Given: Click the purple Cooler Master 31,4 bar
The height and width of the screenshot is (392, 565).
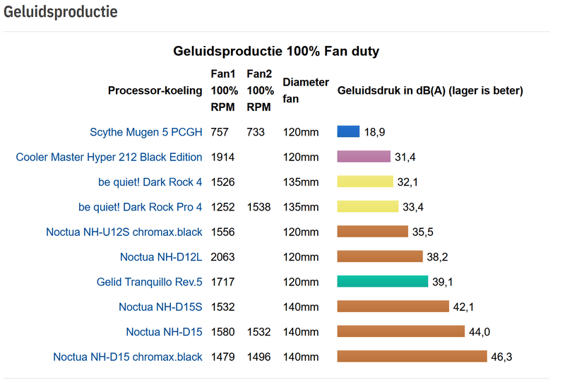Looking at the screenshot, I should coord(364,157).
